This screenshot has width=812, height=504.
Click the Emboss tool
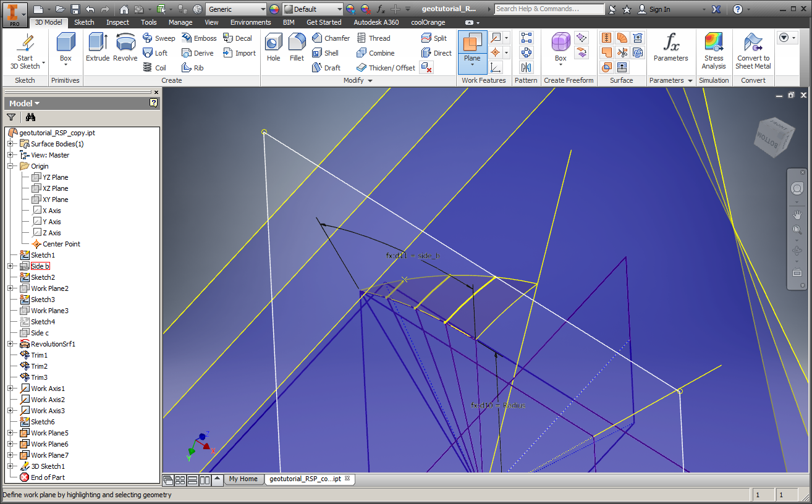[199, 38]
